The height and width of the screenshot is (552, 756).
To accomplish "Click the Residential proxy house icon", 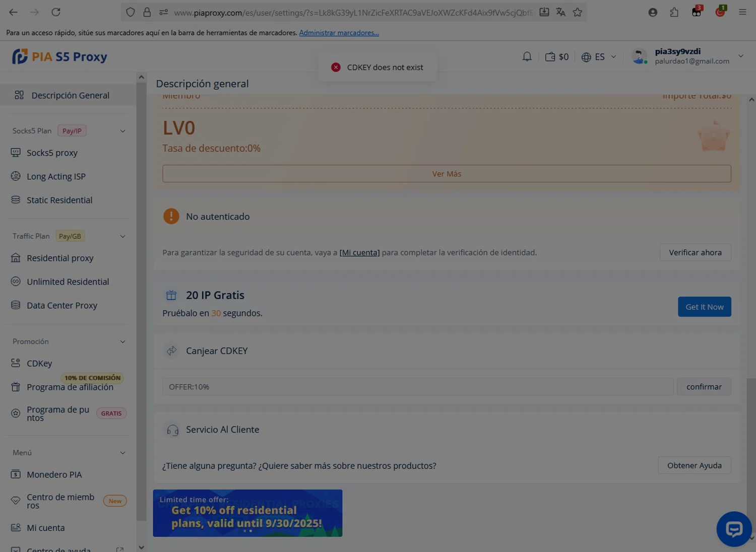I will (x=16, y=258).
